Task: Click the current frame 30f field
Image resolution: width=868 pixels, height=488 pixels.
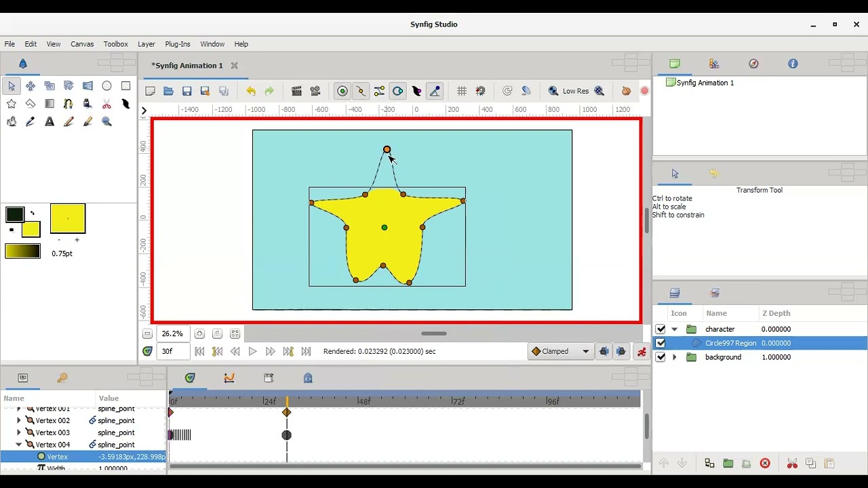Action: 173,351
